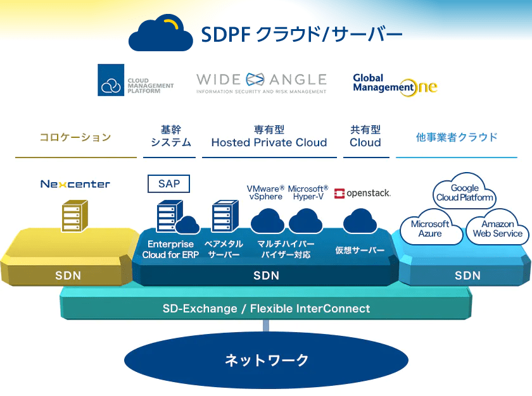Click the cloud under Microsoft Hyper-V
532x396 pixels.
[305, 221]
